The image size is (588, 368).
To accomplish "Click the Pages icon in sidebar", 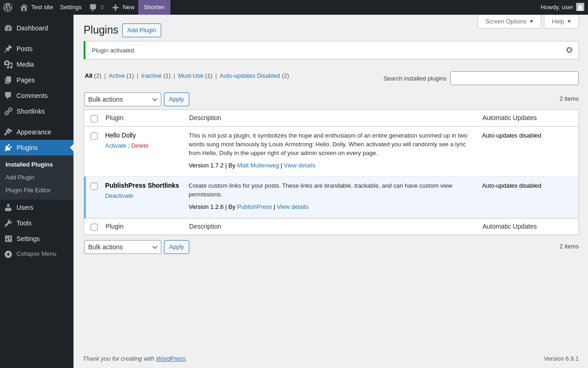I will click(8, 80).
